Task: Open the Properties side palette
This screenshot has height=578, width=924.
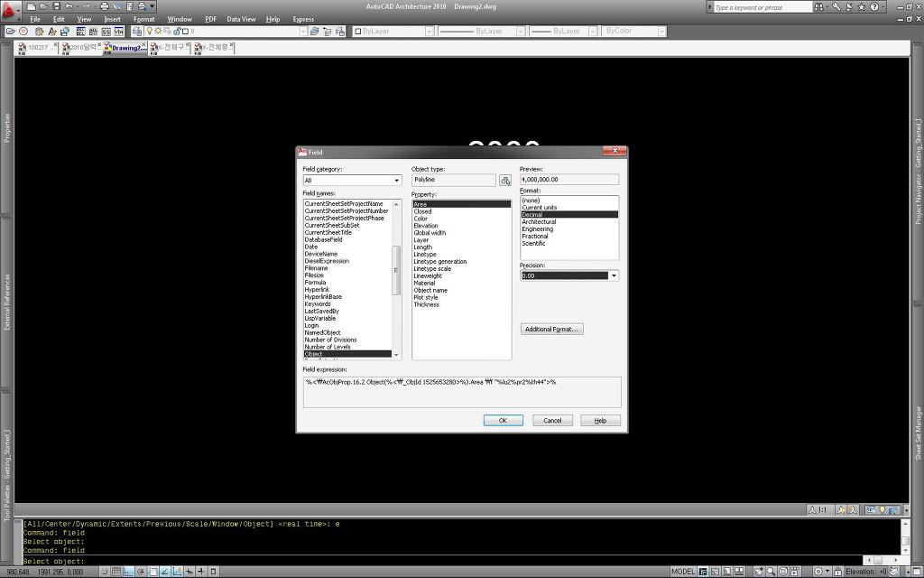Action: point(7,128)
